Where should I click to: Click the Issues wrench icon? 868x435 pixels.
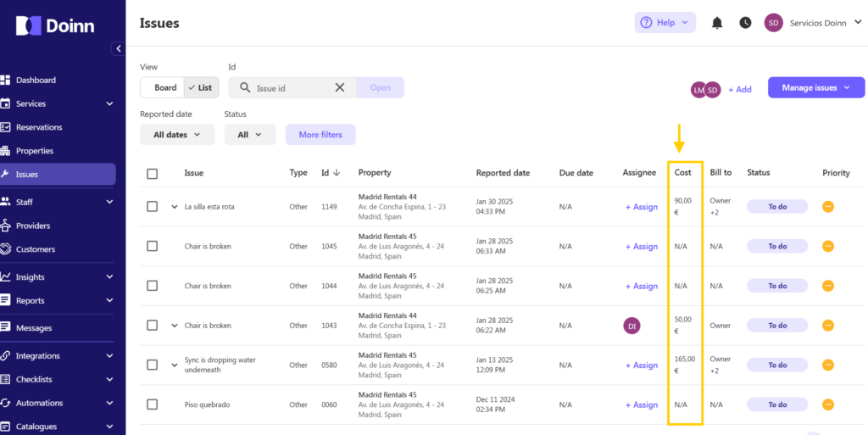pos(5,175)
